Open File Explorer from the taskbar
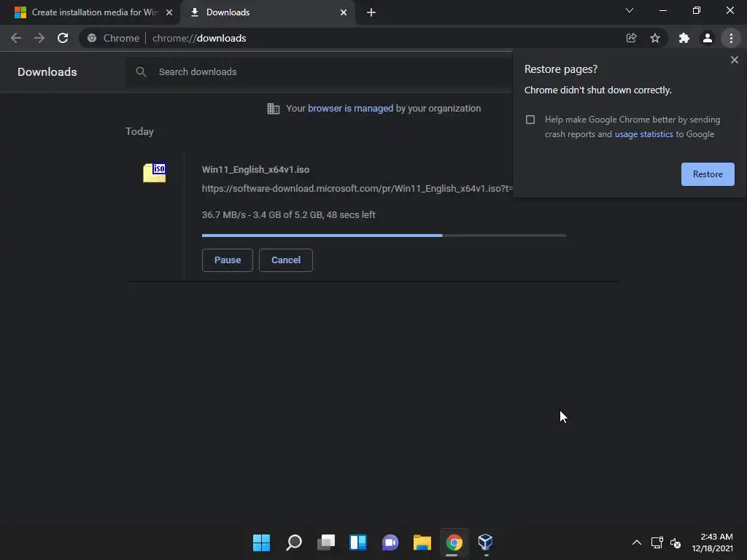Screen dimensions: 747x560 click(422, 542)
